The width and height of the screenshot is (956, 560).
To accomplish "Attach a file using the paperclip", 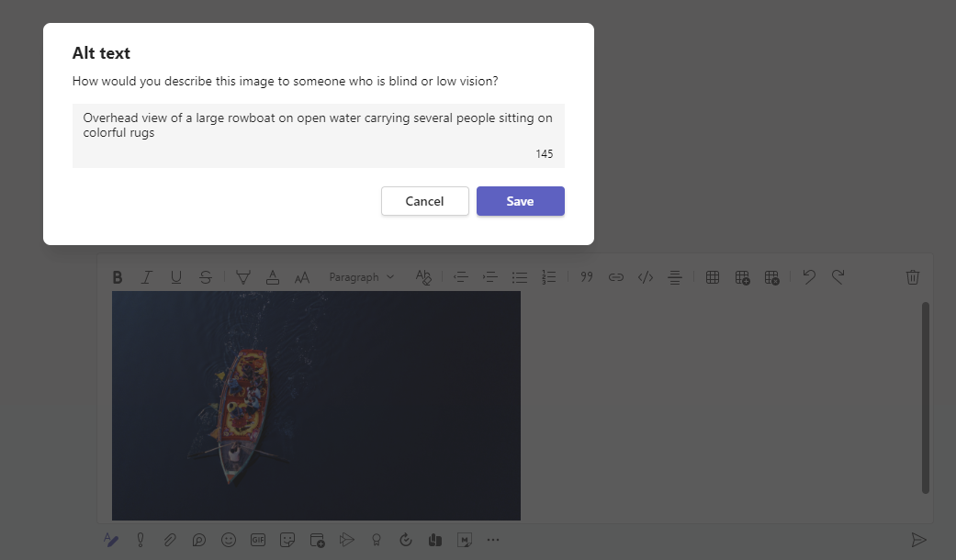I will click(170, 540).
